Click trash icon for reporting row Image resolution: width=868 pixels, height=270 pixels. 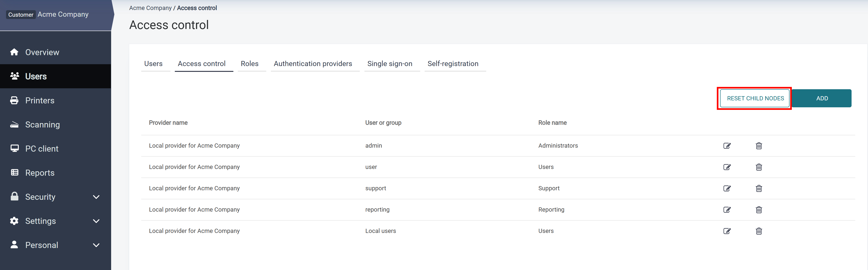click(758, 210)
